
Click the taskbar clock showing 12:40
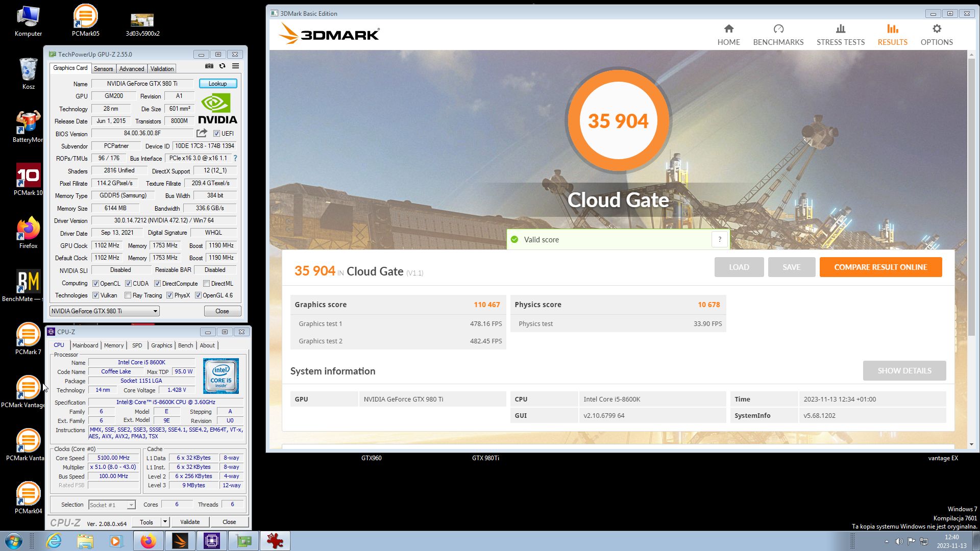coord(951,541)
